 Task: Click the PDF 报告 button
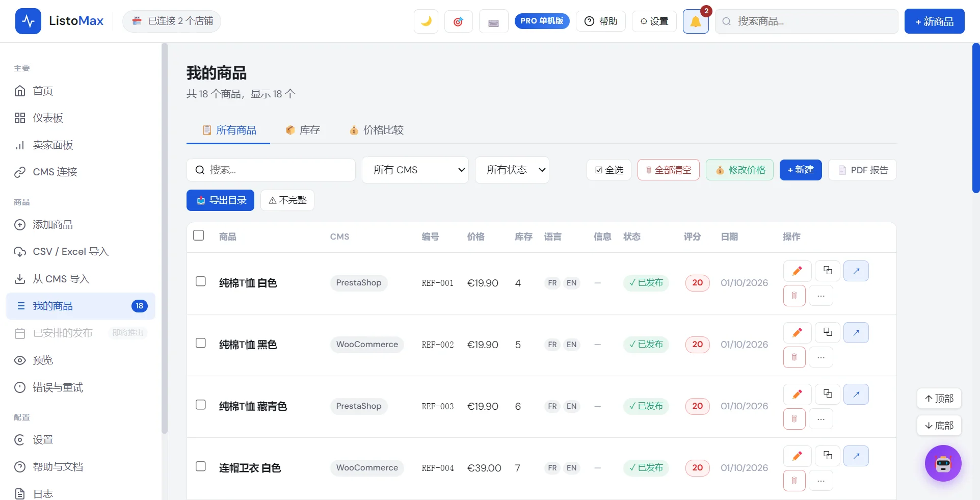862,170
